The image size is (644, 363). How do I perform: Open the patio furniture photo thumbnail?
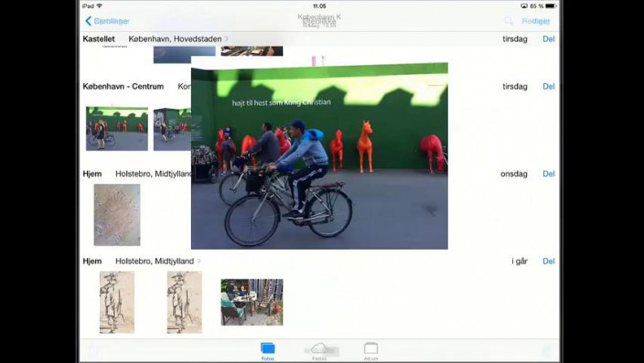[252, 303]
